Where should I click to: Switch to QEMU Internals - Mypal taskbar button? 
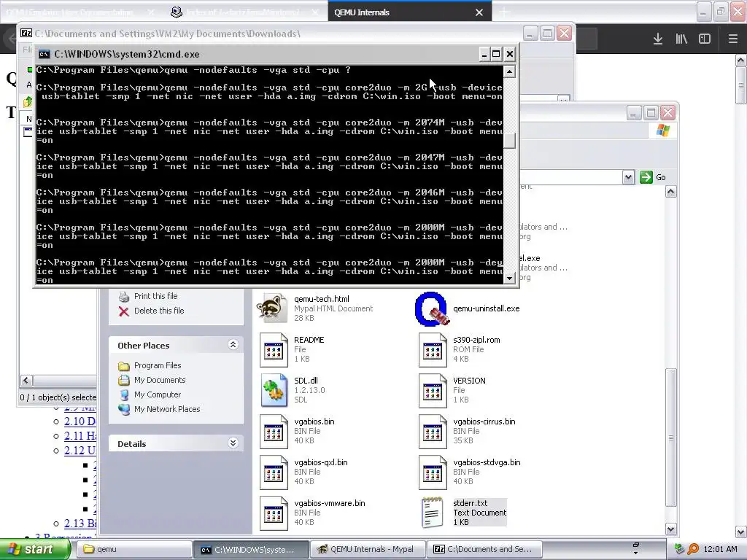368,549
